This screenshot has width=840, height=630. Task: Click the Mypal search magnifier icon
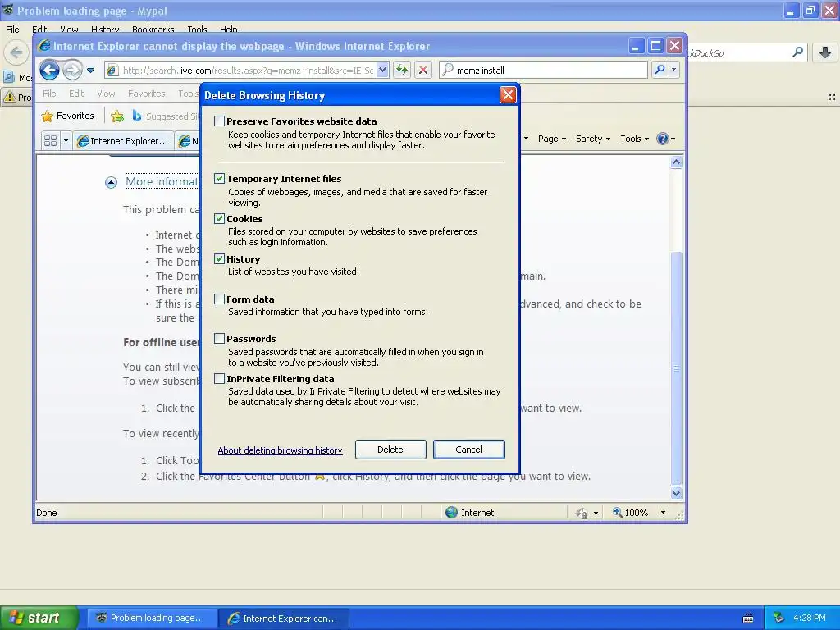pyautogui.click(x=797, y=52)
